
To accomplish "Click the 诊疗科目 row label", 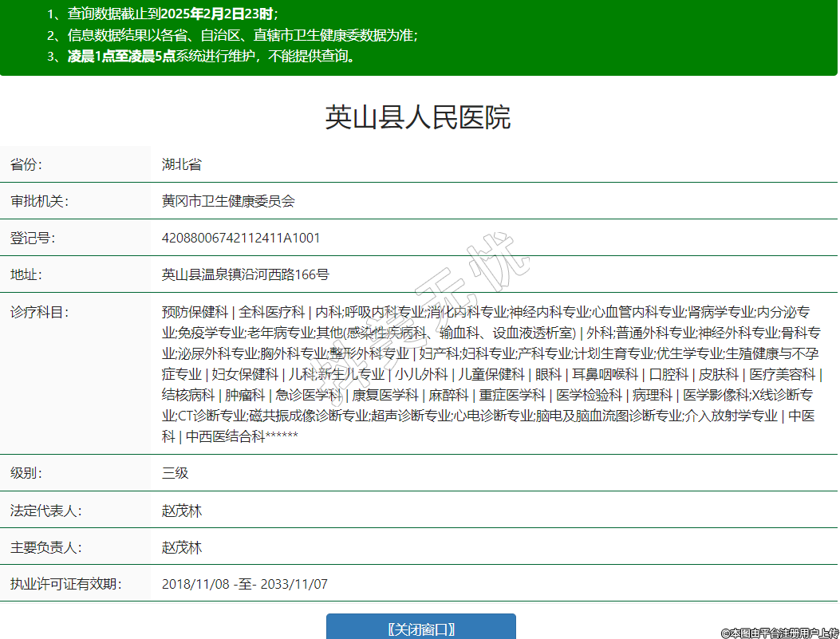I will [39, 311].
